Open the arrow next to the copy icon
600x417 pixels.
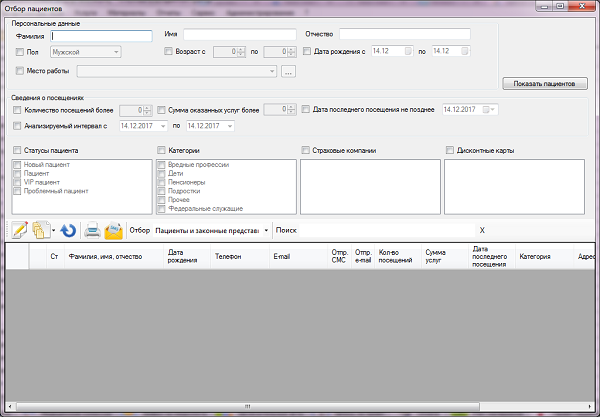tap(54, 230)
